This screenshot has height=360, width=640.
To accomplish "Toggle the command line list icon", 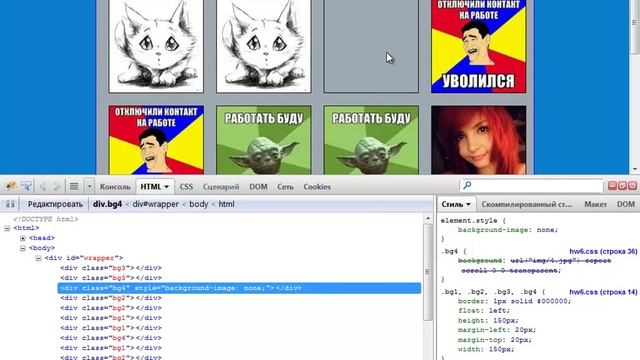I will (74, 187).
